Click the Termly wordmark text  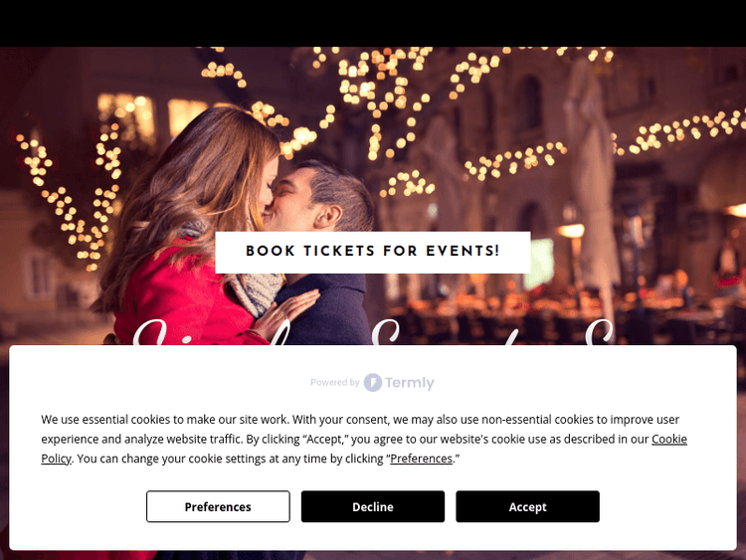(409, 383)
